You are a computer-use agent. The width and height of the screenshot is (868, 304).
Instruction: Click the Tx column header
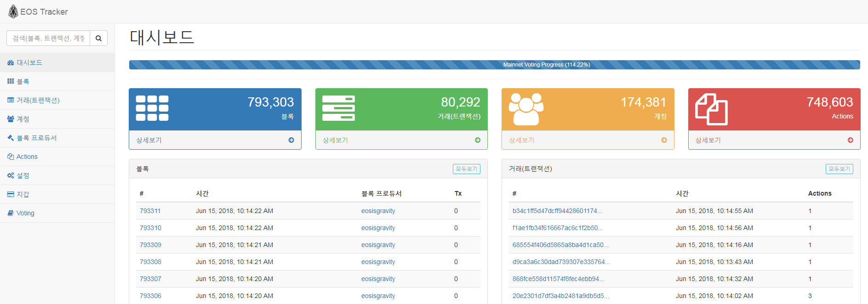click(458, 193)
